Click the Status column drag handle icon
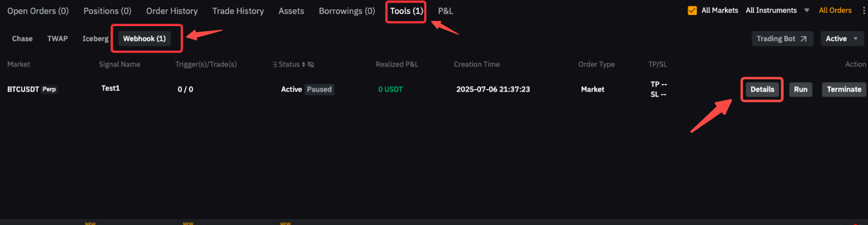Screen dimensions: 868x225 275,65
